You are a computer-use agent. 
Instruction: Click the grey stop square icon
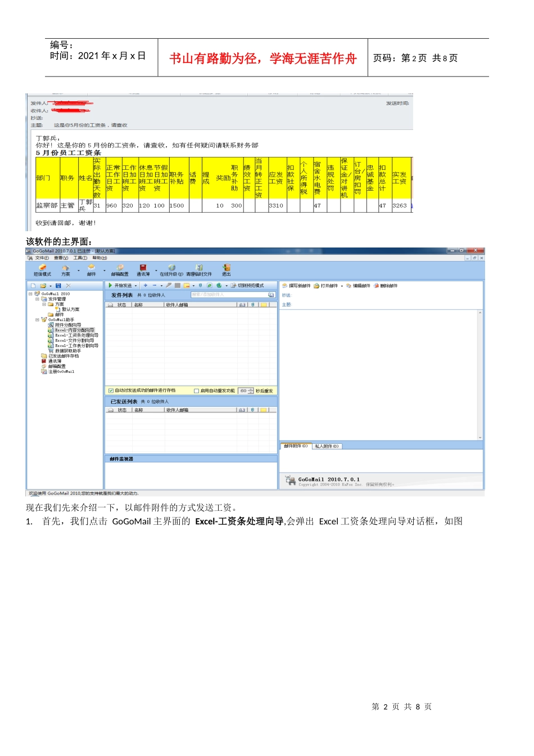178,286
